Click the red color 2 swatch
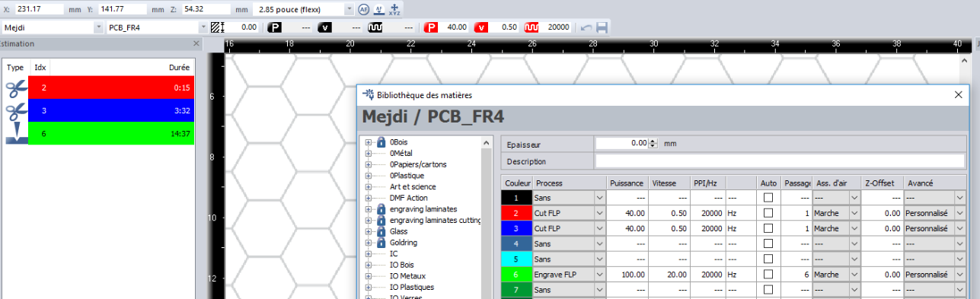The height and width of the screenshot is (299, 980). [x=517, y=213]
